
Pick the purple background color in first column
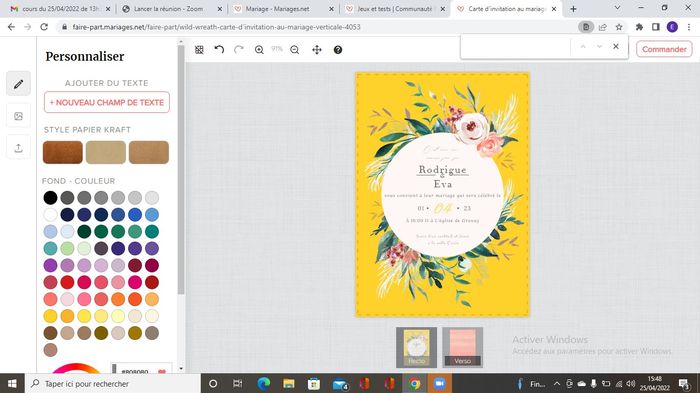[50, 265]
